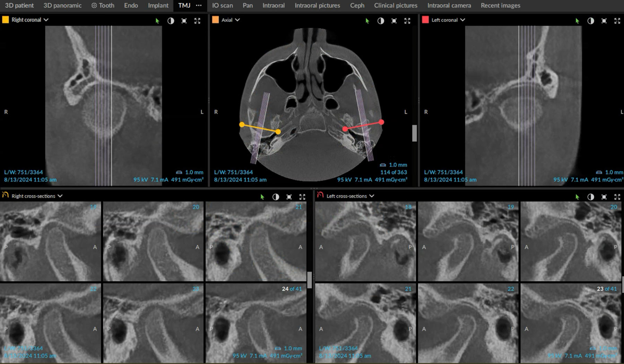Open the 3D panoramic tab
The image size is (624, 364).
pyautogui.click(x=62, y=5)
